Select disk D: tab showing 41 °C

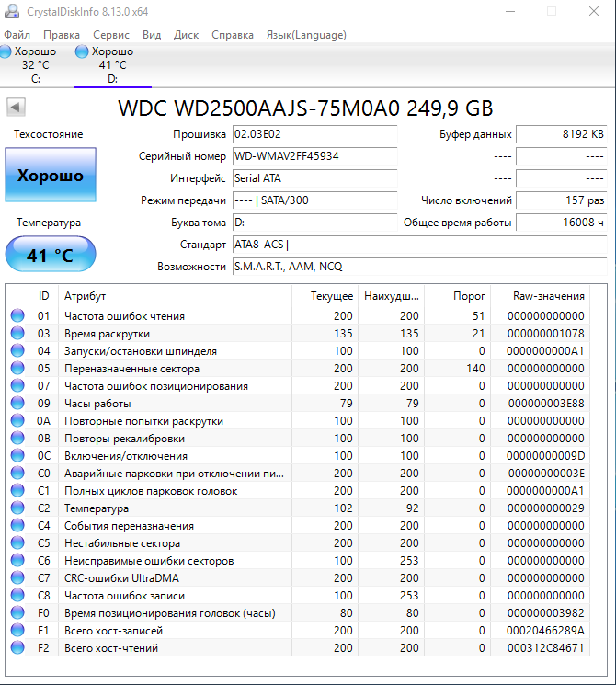point(113,64)
